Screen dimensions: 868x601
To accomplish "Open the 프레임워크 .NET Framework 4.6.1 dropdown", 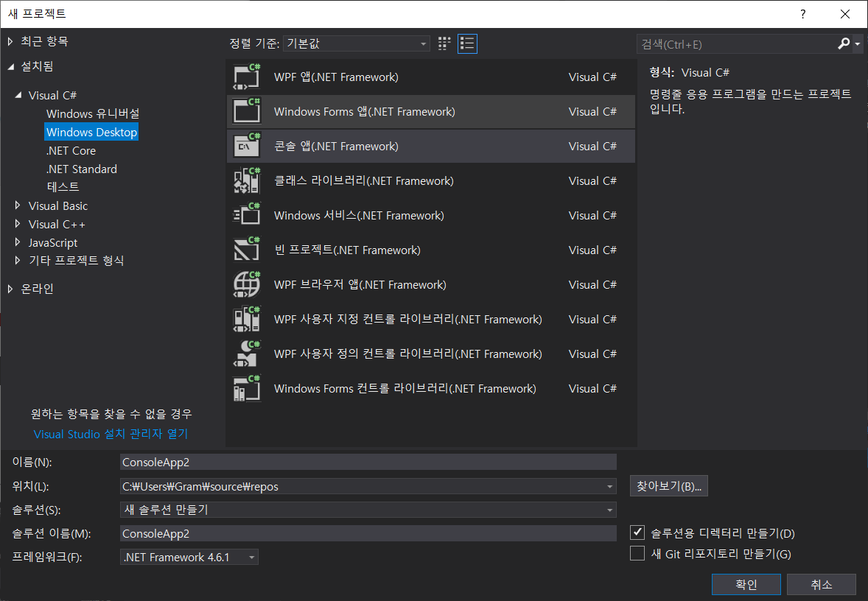I will click(x=189, y=558).
